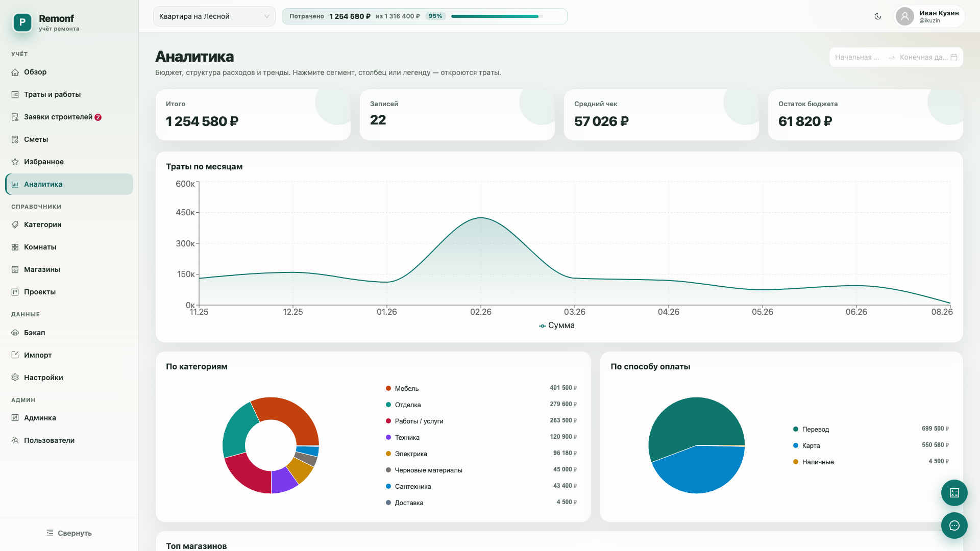
Task: Select the Перевод payment legend entry
Action: [871, 429]
